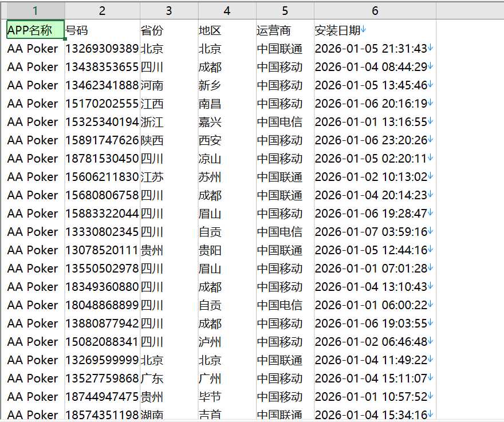Click the APP名称 header cell
Viewport: 504px width, 422px height.
36,30
